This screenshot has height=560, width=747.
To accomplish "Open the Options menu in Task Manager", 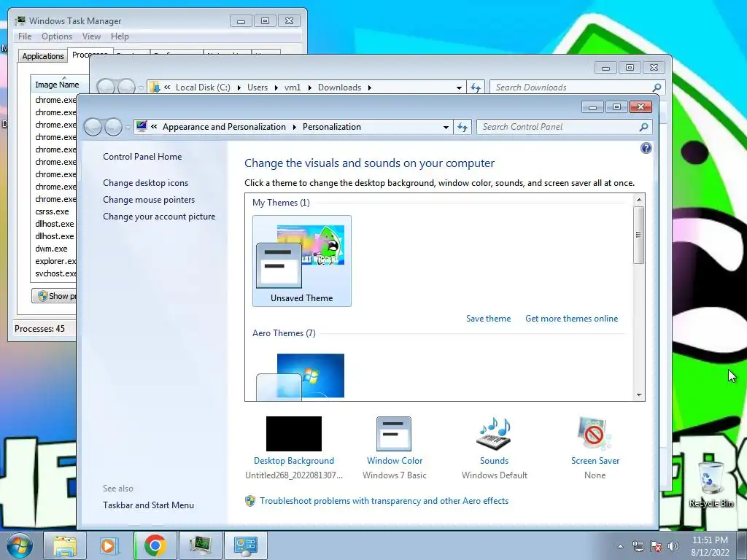I will (57, 36).
